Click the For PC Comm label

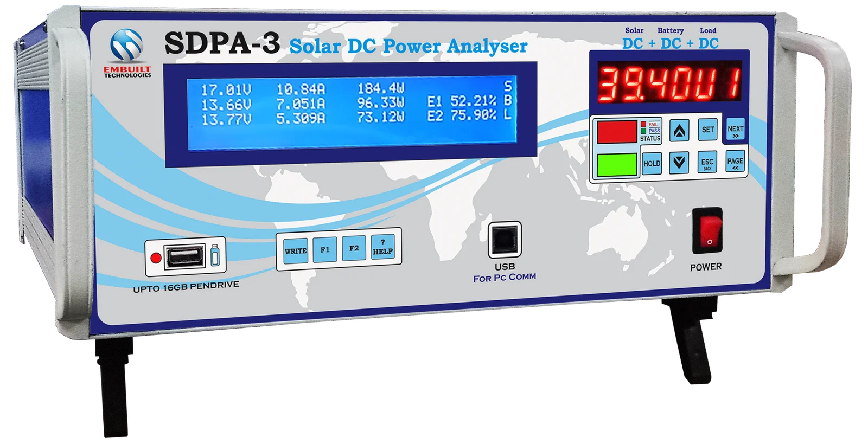tap(505, 278)
